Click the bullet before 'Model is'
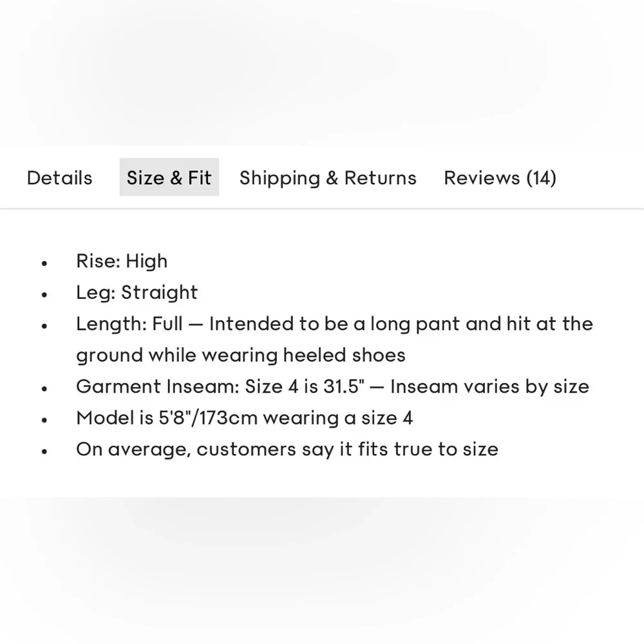Image resolution: width=644 pixels, height=644 pixels. pyautogui.click(x=44, y=420)
